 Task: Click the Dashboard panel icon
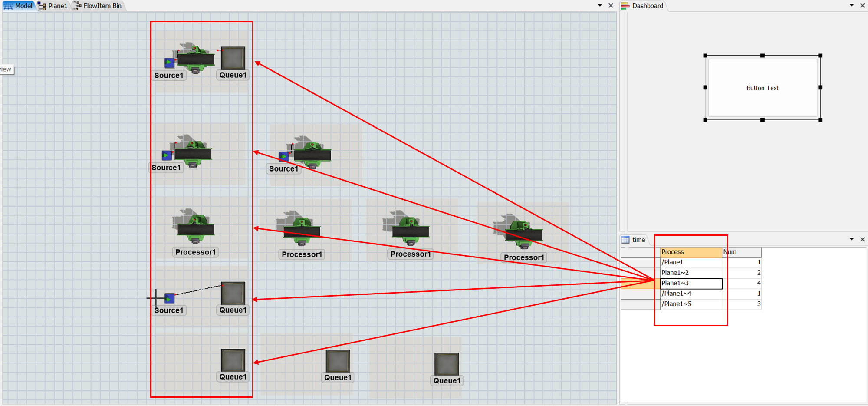625,6
